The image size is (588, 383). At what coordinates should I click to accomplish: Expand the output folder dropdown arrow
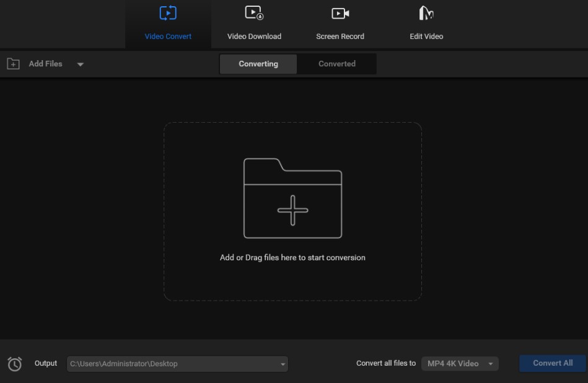(x=283, y=364)
